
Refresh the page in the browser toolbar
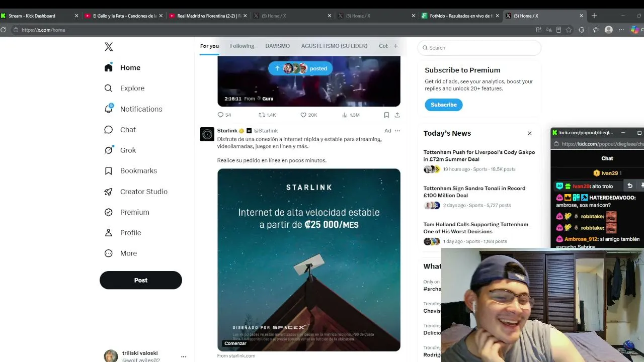tap(3, 30)
